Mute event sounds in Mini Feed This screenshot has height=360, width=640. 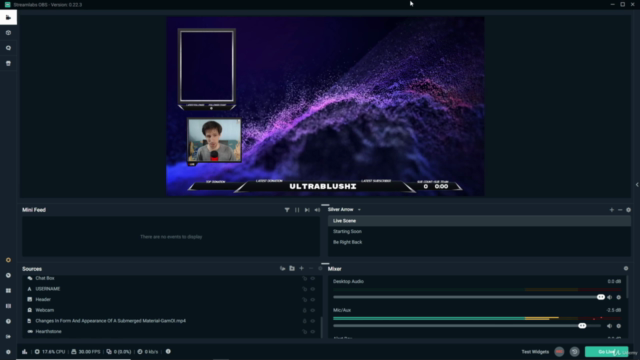(x=317, y=210)
